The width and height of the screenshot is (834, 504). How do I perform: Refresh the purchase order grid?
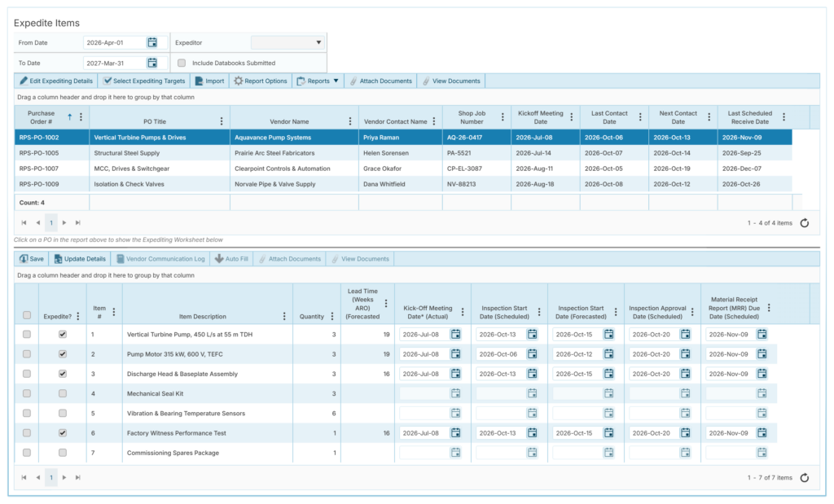point(804,223)
